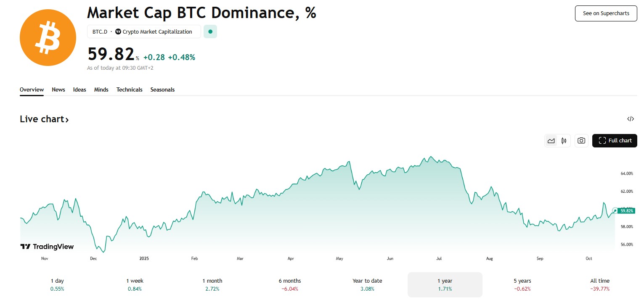Open the Full chart view

tap(615, 141)
